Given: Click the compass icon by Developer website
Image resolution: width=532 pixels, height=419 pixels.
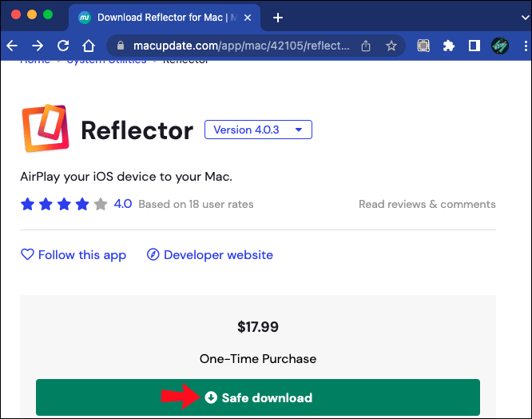Looking at the screenshot, I should pyautogui.click(x=153, y=254).
